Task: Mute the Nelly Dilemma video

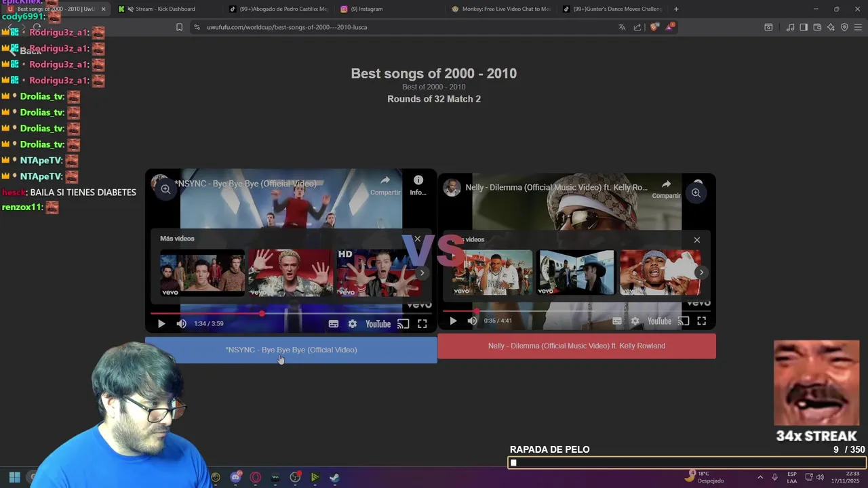Action: click(x=472, y=321)
